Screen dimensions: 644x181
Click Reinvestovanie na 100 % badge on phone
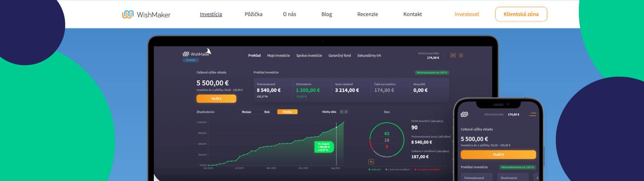518,167
